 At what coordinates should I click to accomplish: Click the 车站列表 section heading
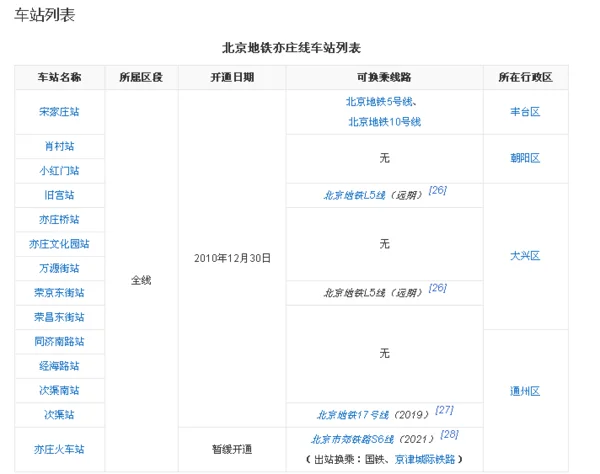coord(45,15)
